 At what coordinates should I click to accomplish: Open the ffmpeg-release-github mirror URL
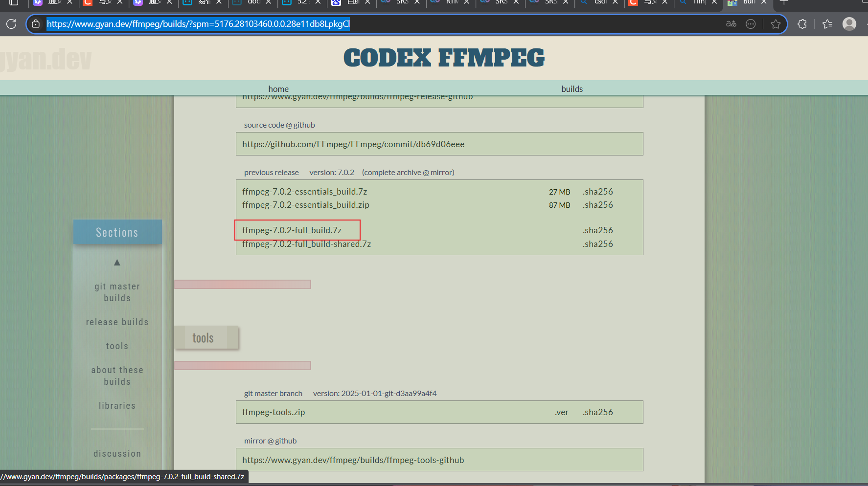pos(358,97)
